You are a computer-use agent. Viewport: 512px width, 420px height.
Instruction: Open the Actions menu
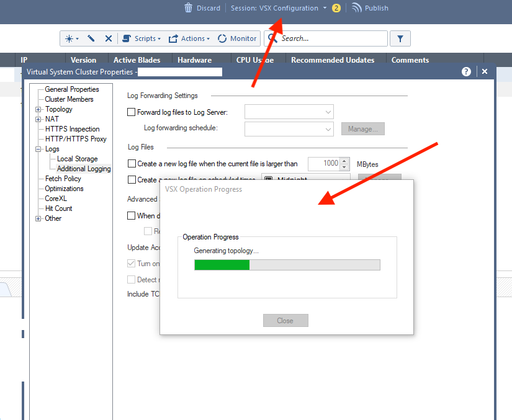189,38
